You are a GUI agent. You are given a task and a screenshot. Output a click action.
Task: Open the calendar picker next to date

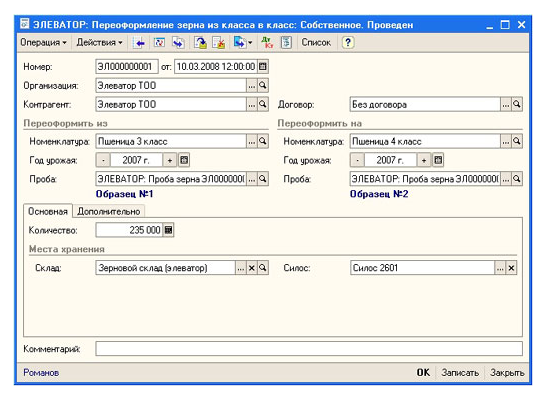[263, 67]
